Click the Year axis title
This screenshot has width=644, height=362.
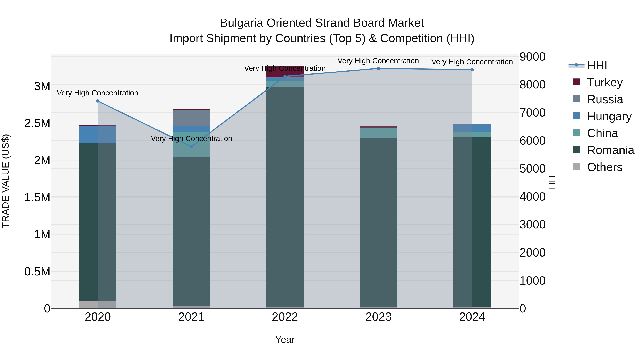[285, 340]
